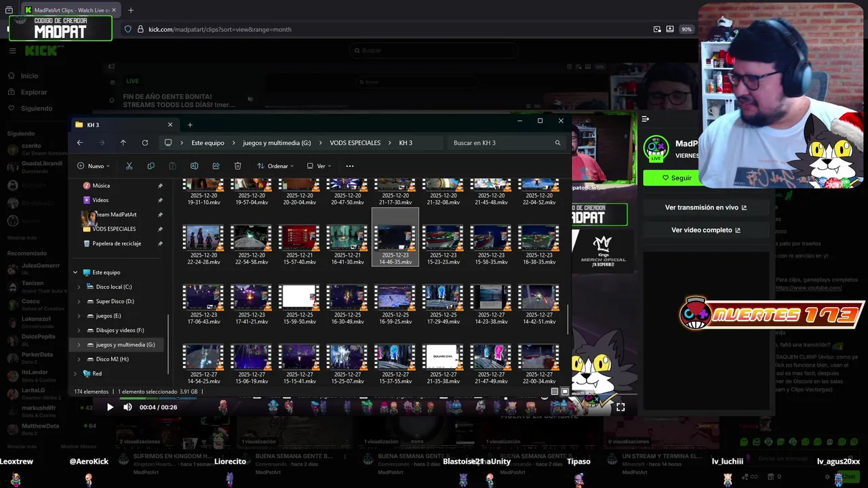Select video 2025-12-21 15-57-40.mkv
Screen dimensions: 868x488
point(299,245)
